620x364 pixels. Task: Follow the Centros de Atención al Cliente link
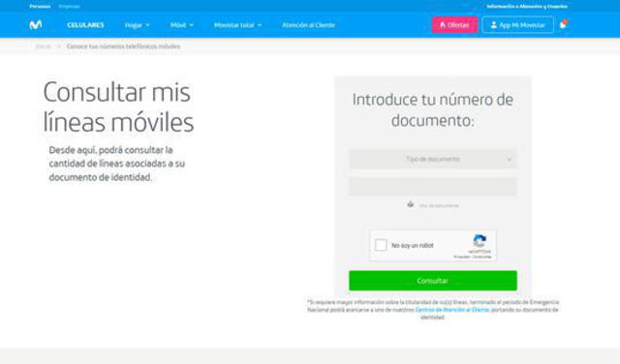(x=452, y=310)
